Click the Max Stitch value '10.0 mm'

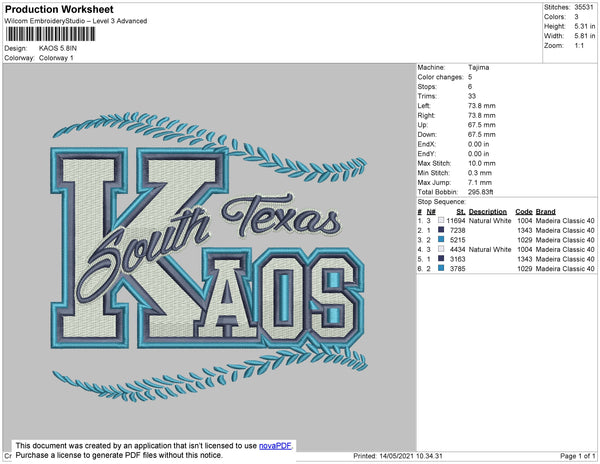482,163
